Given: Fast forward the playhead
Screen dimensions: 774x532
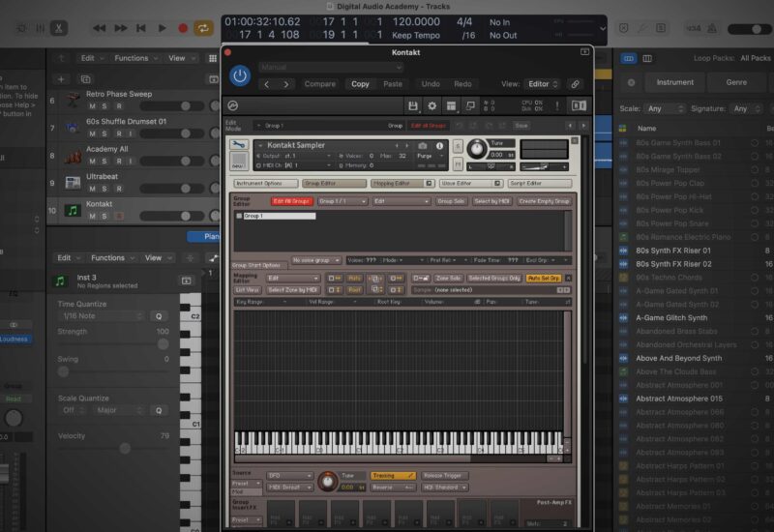Looking at the screenshot, I should point(120,28).
